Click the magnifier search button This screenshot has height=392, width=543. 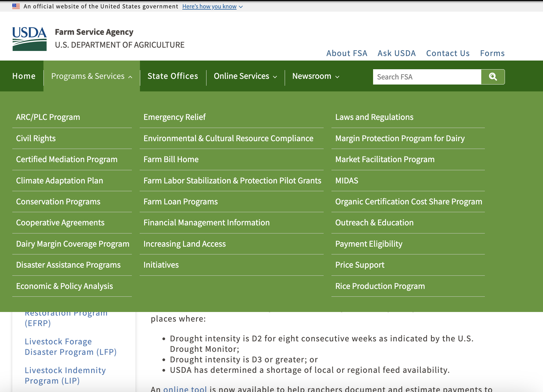pos(493,77)
